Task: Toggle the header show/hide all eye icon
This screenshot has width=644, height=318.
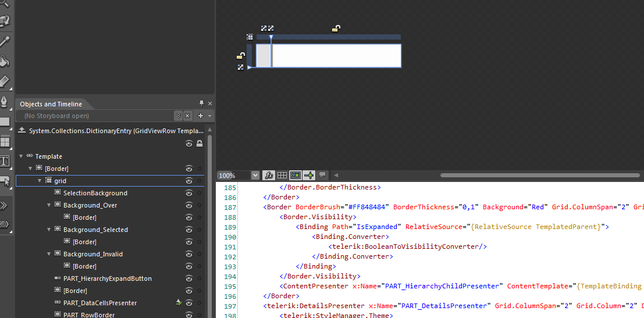Action: pyautogui.click(x=189, y=144)
